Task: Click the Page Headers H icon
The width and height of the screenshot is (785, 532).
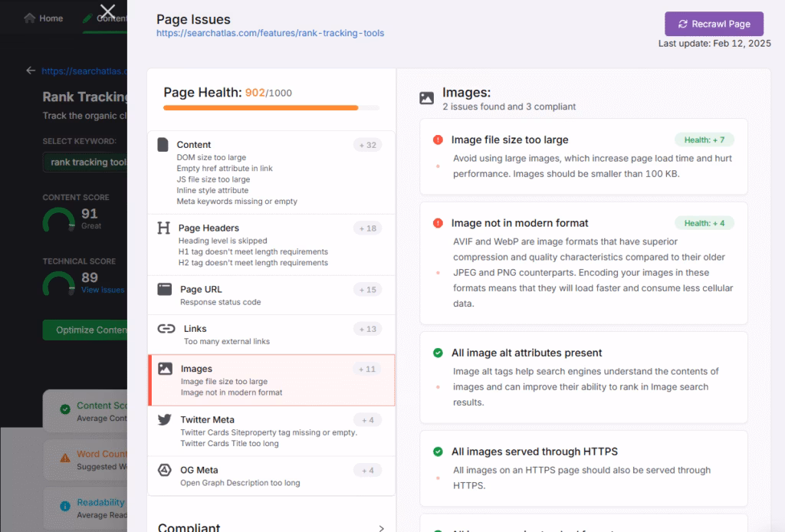Action: pos(163,228)
